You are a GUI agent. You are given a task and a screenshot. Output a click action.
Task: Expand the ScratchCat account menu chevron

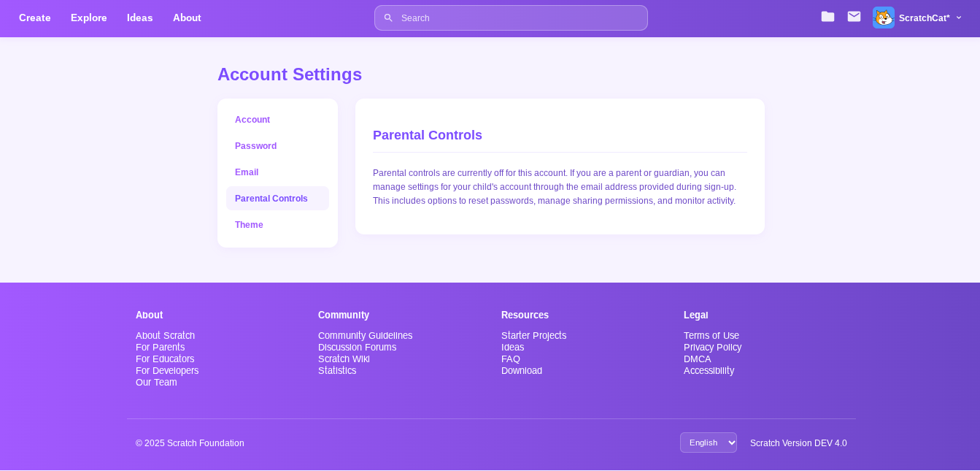coord(959,18)
